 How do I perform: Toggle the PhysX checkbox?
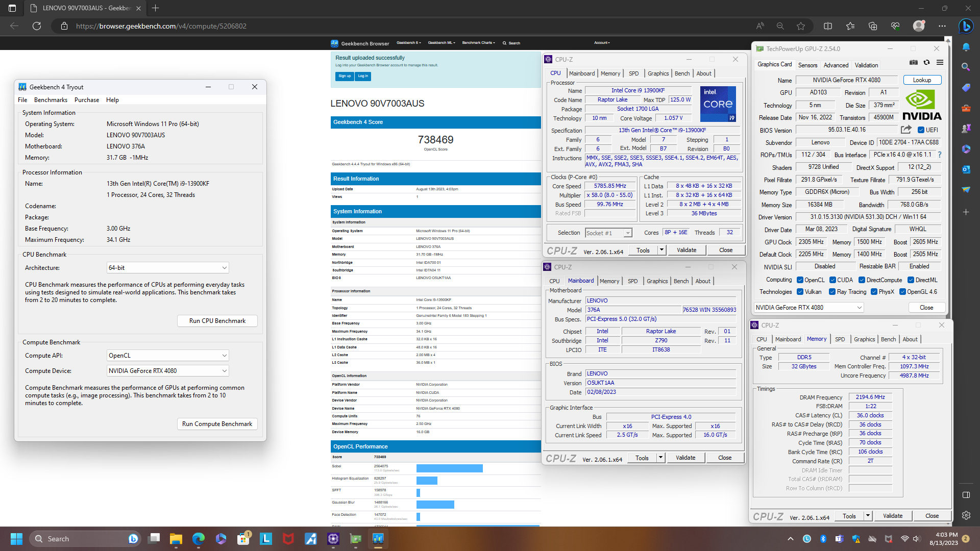tap(874, 292)
